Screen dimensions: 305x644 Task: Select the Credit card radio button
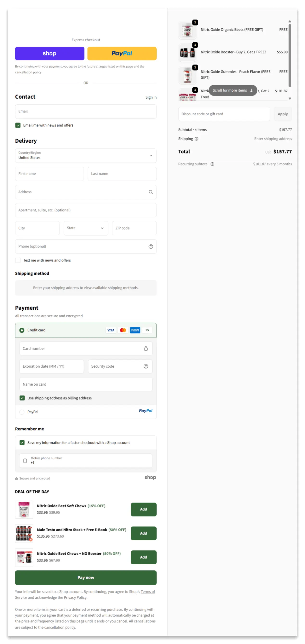pos(22,330)
